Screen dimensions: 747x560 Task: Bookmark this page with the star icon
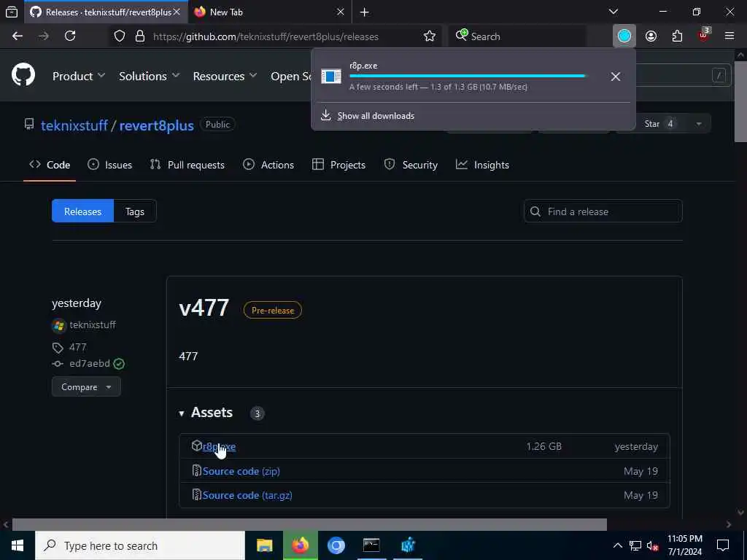click(x=430, y=36)
